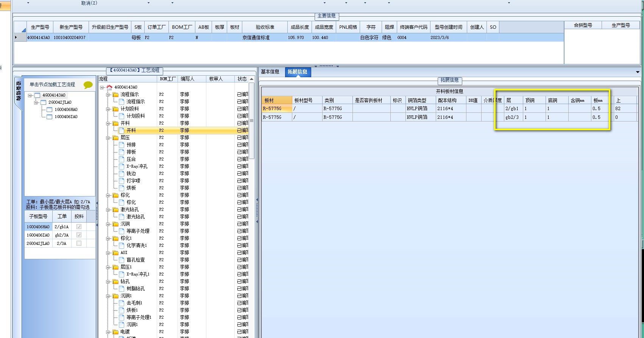Click the node icon of 4G004143A0 in device tree
The width and height of the screenshot is (644, 338).
pyautogui.click(x=37, y=95)
